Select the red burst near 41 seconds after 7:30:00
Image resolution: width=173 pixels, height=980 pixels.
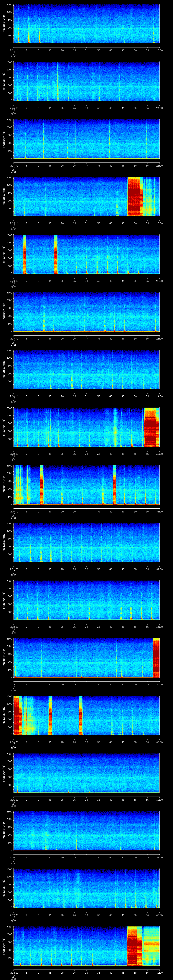click(x=115, y=485)
